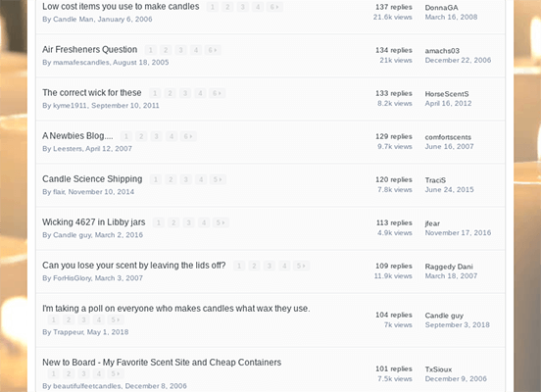This screenshot has height=392, width=541.
Task: View author profile Trappeur
Action: 68,332
